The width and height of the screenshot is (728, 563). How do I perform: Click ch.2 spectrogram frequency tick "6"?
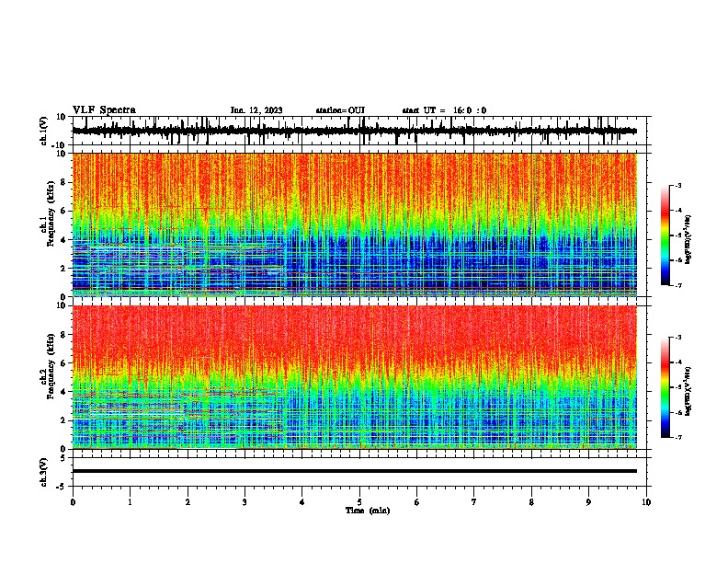click(64, 362)
